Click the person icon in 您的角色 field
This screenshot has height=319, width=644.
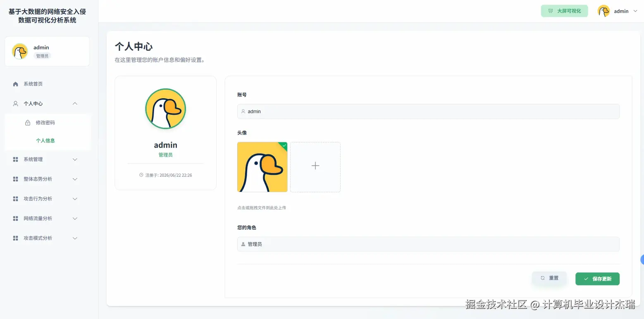243,244
